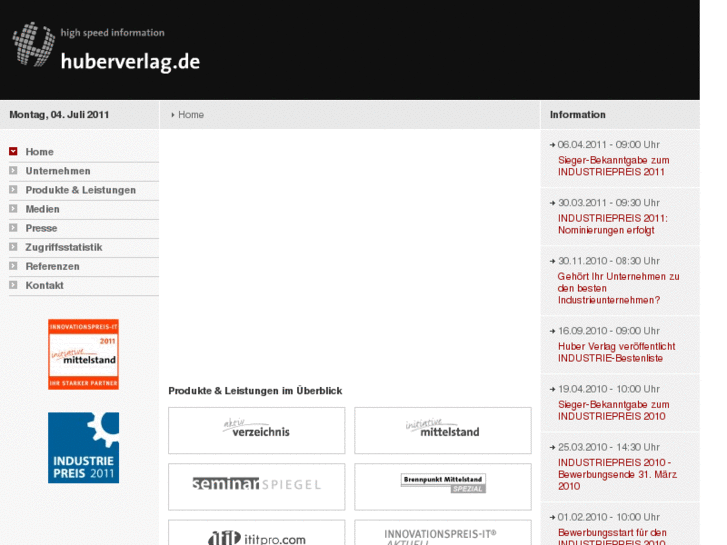Viewport: 727px width, 545px height.
Task: Click the arrow icon beside Referenzen
Action: [13, 265]
